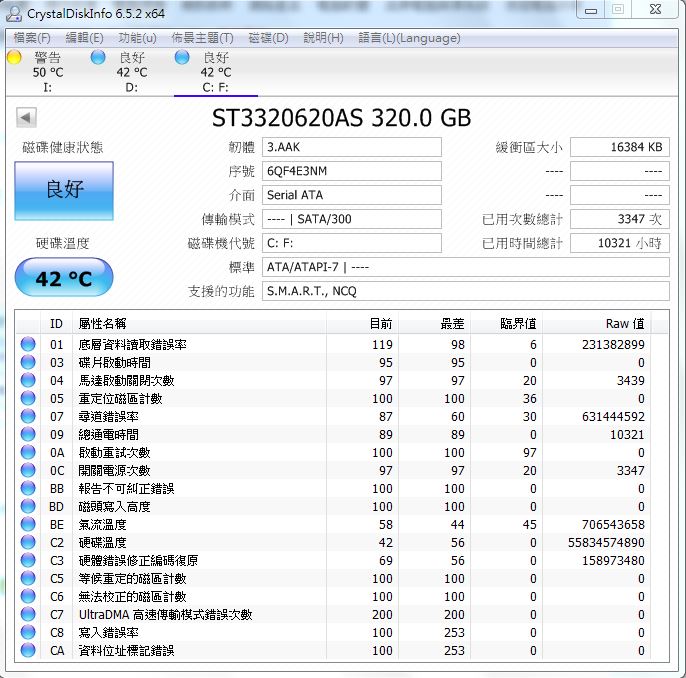Viewport: 686px width, 678px height.
Task: Click the Raw 值 column header
Action: 596,324
